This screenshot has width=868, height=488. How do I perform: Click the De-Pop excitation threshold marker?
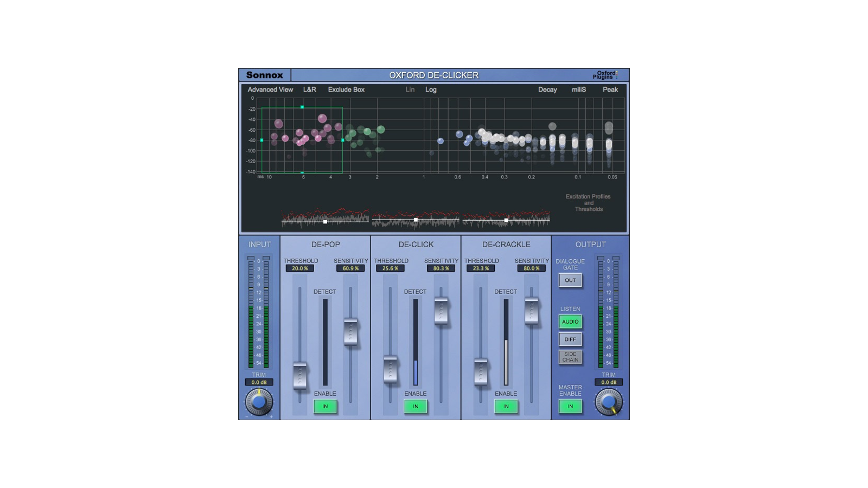click(325, 222)
